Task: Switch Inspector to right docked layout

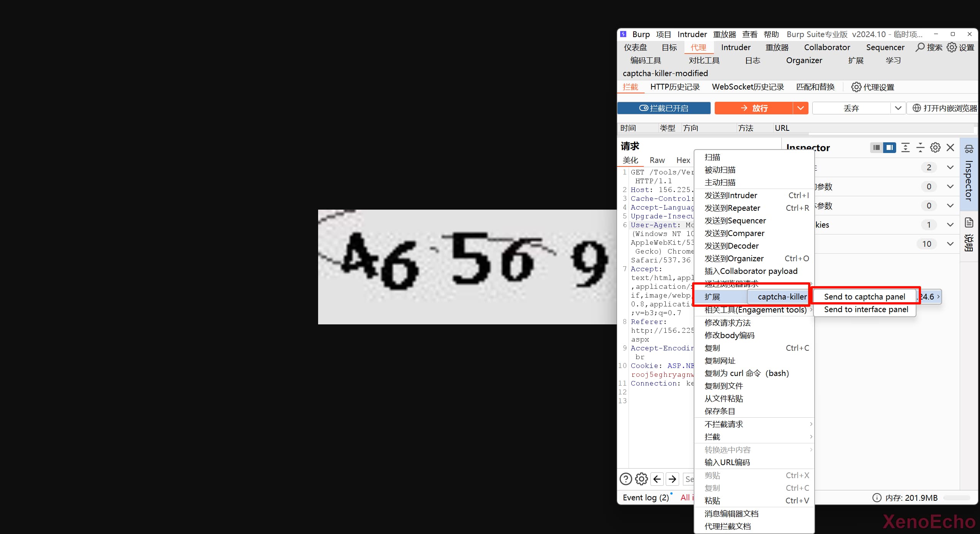Action: [x=890, y=148]
